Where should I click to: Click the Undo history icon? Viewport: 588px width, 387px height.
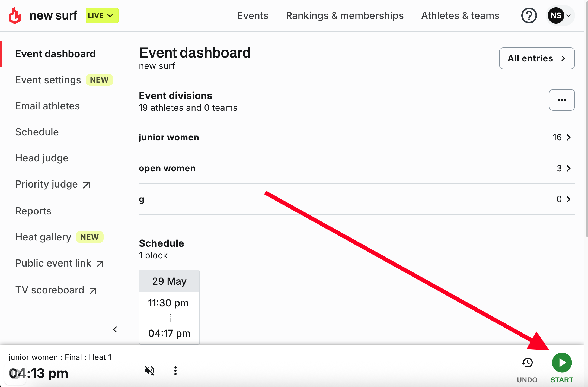point(527,363)
